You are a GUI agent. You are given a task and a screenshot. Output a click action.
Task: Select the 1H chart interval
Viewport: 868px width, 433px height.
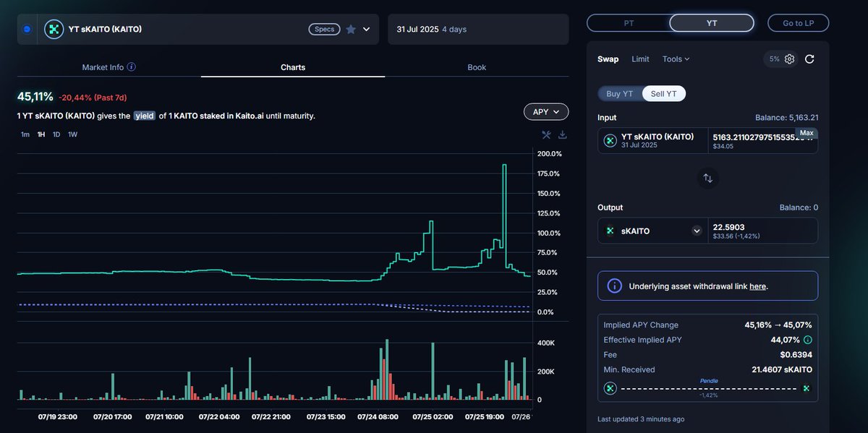(x=41, y=134)
